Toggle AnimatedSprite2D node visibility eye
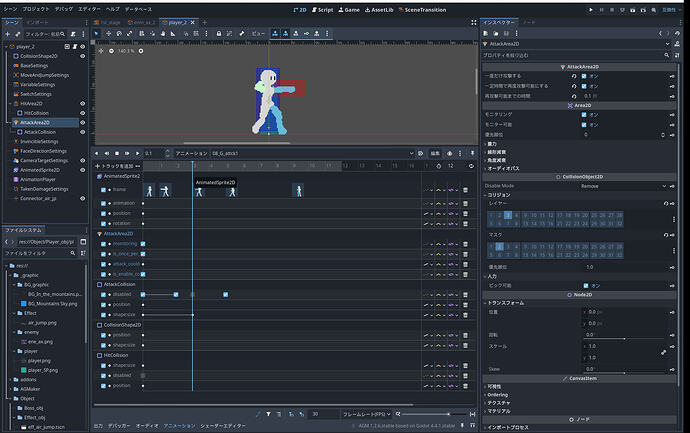 [82, 170]
